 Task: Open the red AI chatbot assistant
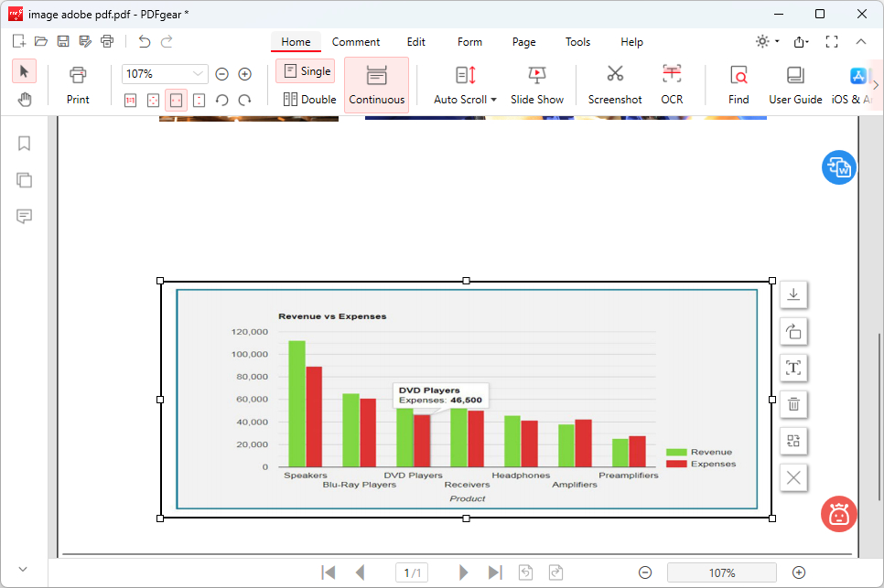click(839, 514)
